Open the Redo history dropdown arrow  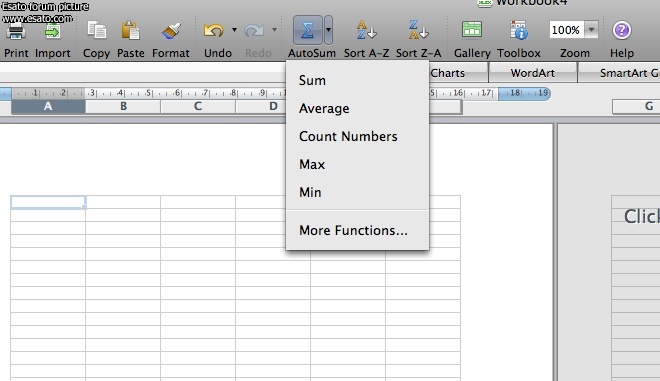click(x=274, y=30)
